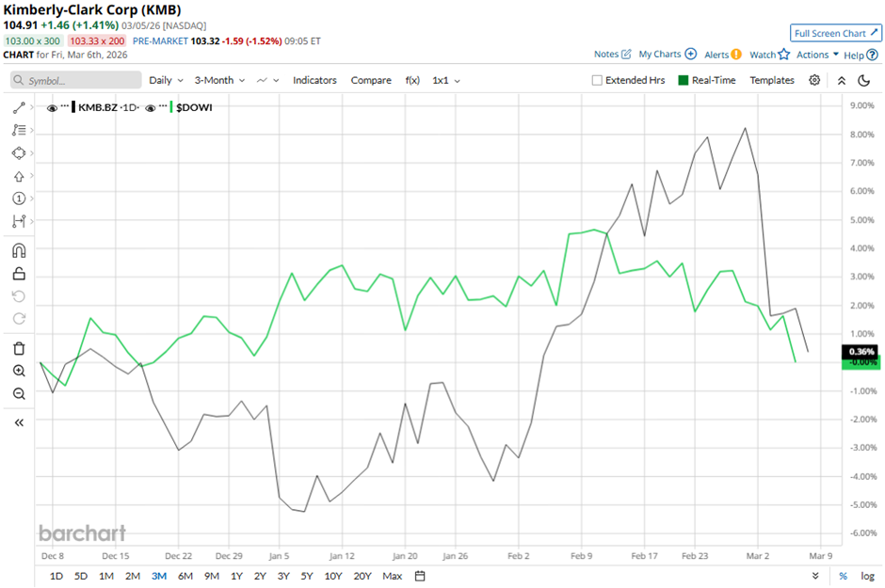The width and height of the screenshot is (885, 588).
Task: Select the shapes drawing tool
Action: (19, 152)
